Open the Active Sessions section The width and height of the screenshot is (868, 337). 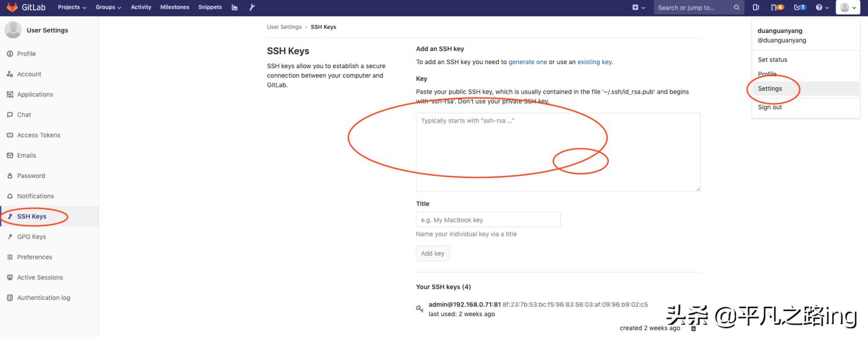tap(40, 277)
